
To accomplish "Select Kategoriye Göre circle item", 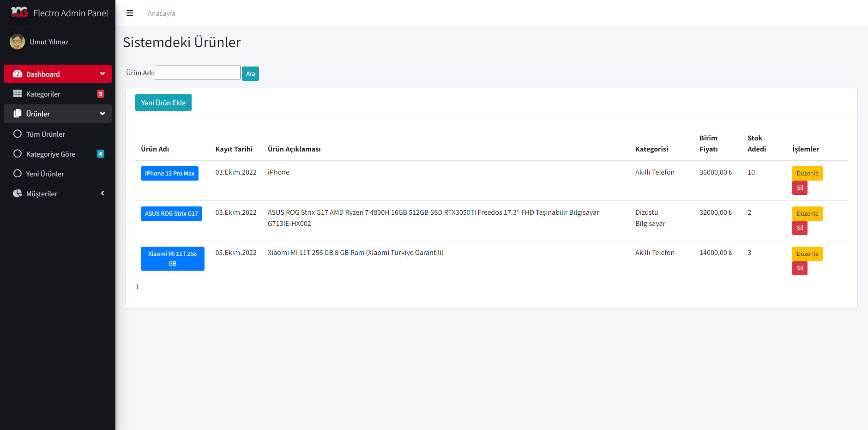I will tap(18, 154).
